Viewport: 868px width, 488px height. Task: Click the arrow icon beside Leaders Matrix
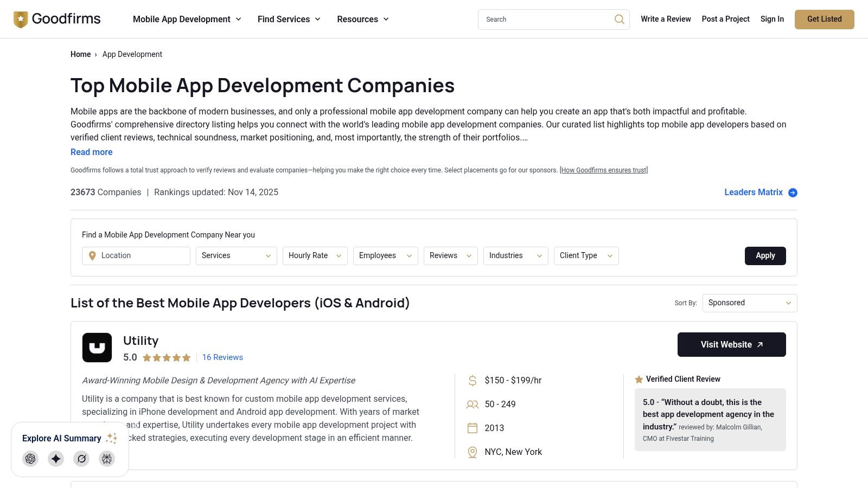[x=793, y=192]
